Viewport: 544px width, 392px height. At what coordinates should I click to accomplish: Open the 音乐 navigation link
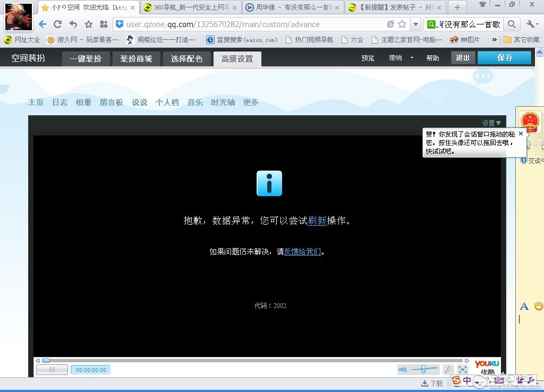pyautogui.click(x=195, y=103)
